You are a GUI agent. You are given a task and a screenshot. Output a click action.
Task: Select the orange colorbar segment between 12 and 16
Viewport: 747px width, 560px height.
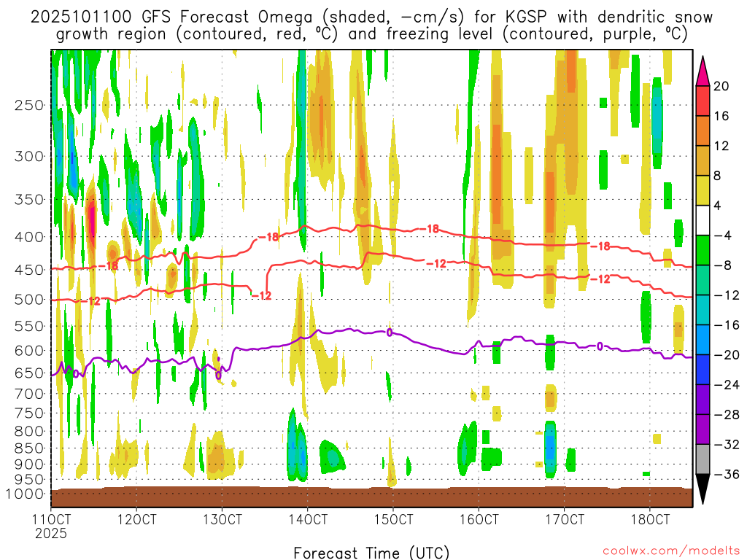point(704,131)
